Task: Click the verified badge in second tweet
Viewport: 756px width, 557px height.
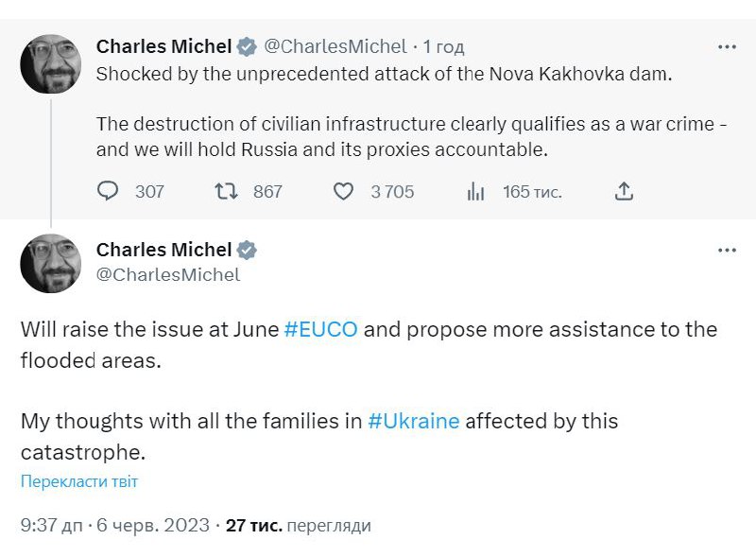Action: (247, 250)
